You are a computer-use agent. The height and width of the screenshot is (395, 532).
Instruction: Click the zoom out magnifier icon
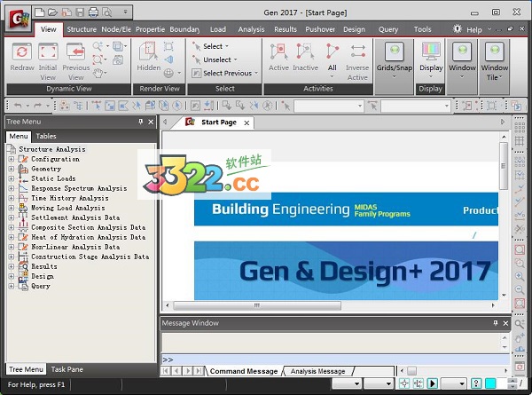pos(519,289)
